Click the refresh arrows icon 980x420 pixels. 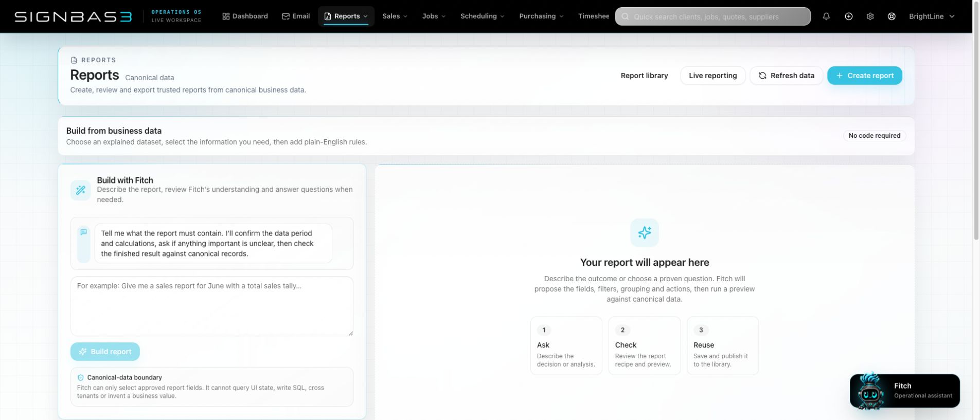coord(762,76)
